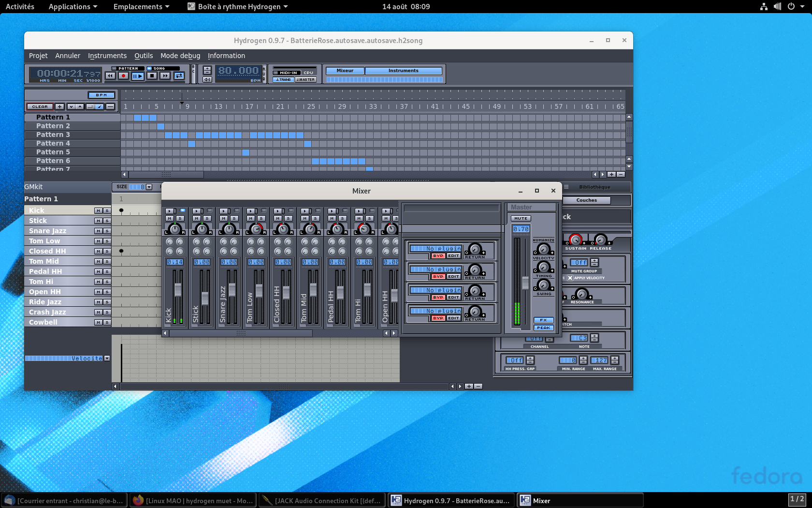Click the record button in transport
This screenshot has width=812, height=508.
pyautogui.click(x=124, y=76)
